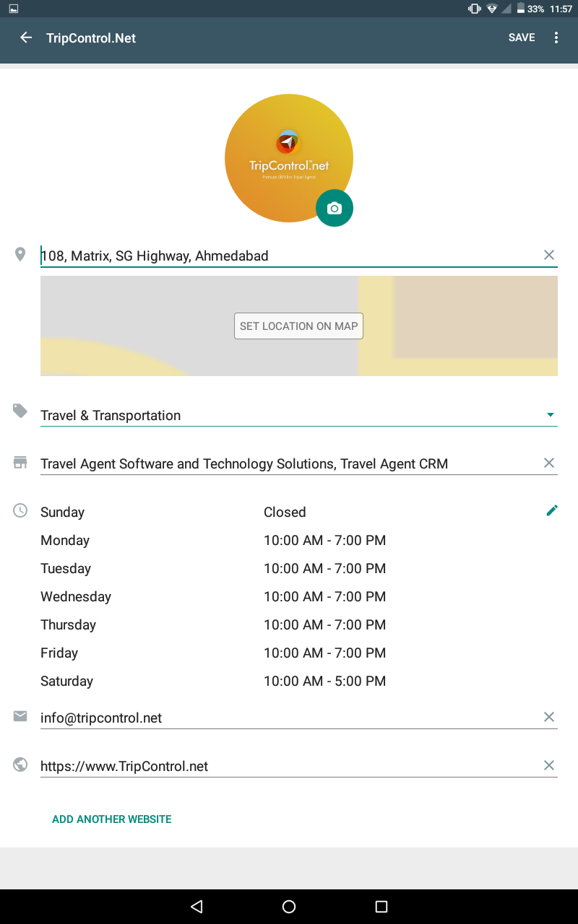Screen dimensions: 578x924
Task: Click the category tag icon
Action: tap(20, 411)
